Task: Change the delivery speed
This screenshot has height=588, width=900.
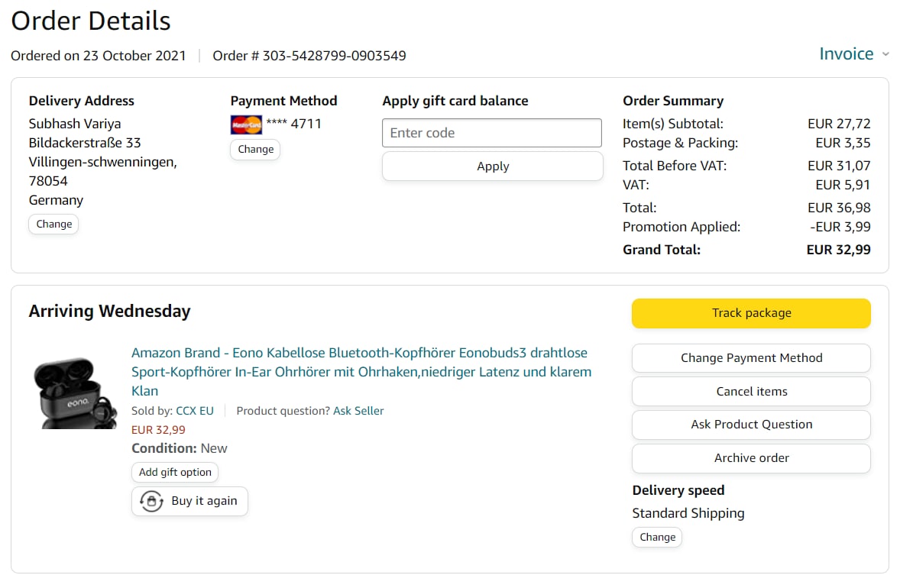Action: pyautogui.click(x=657, y=538)
